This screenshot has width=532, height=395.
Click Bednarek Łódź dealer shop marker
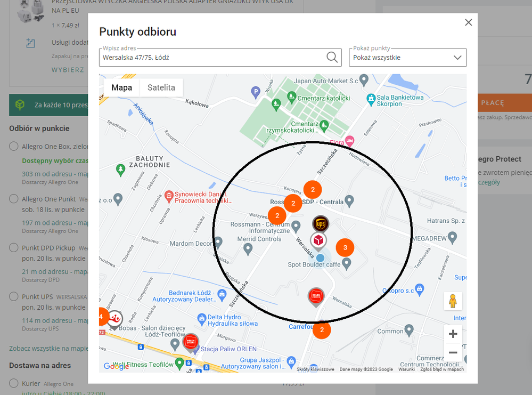point(222,295)
